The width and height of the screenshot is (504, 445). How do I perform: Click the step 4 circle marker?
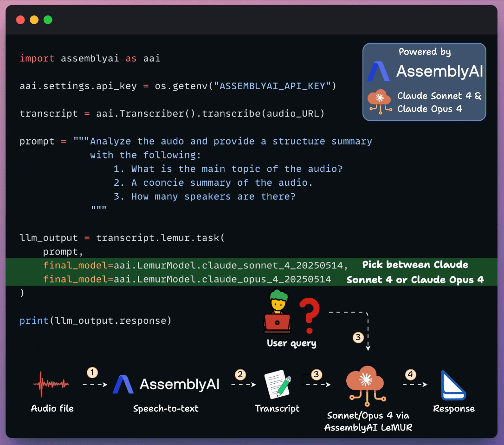pyautogui.click(x=410, y=374)
